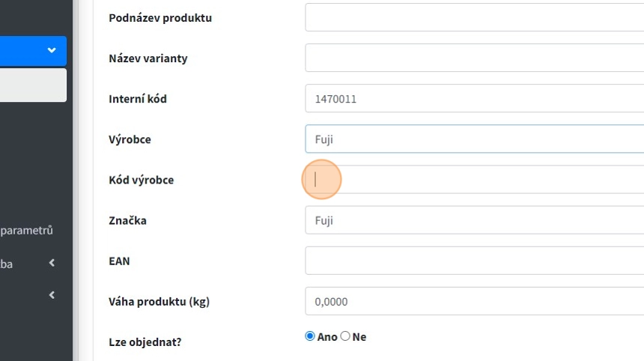Place cursor in Kód výrobce field

[x=474, y=180]
